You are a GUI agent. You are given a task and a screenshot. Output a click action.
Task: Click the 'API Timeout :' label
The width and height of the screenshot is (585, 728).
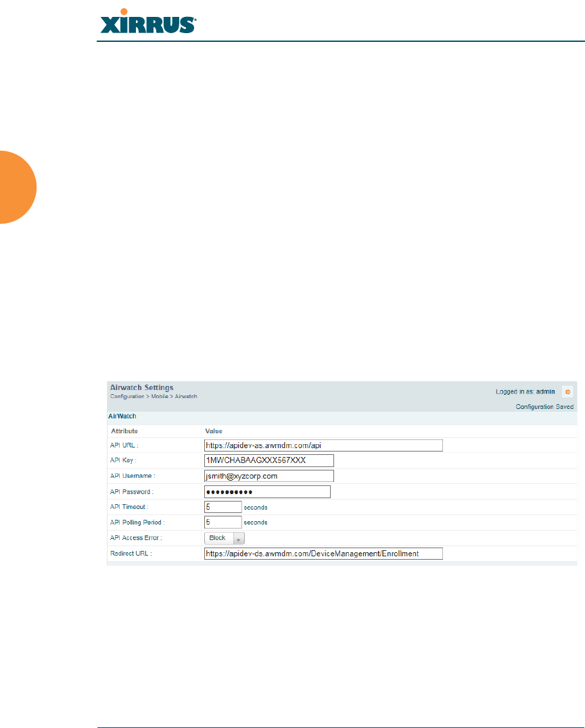click(129, 507)
